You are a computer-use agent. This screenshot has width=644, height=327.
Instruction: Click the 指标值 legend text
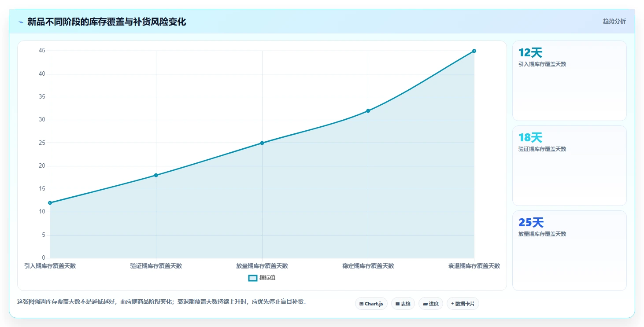267,278
